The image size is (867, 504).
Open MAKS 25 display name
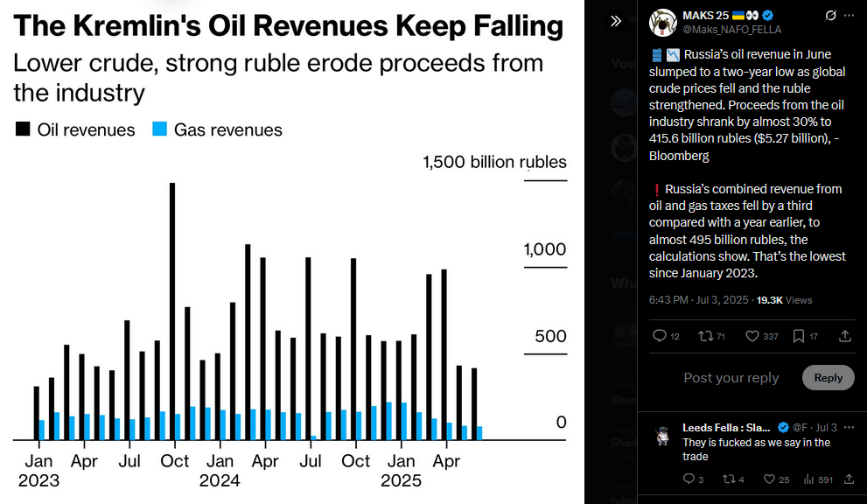click(705, 16)
